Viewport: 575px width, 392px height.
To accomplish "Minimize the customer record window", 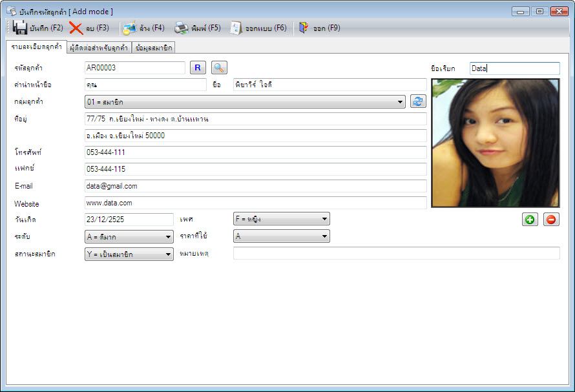I will [520, 12].
